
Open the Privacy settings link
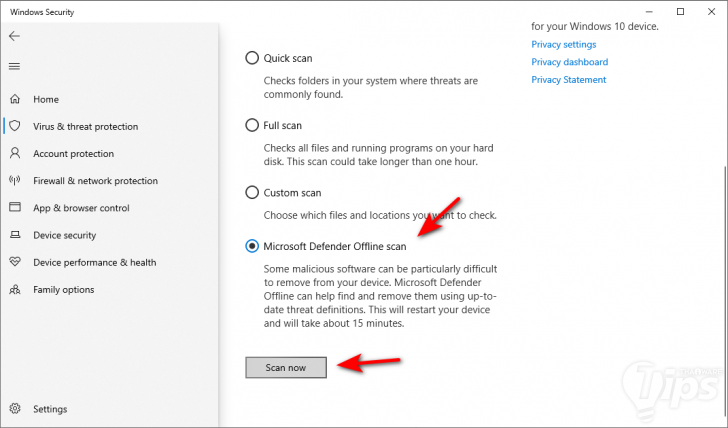click(563, 44)
